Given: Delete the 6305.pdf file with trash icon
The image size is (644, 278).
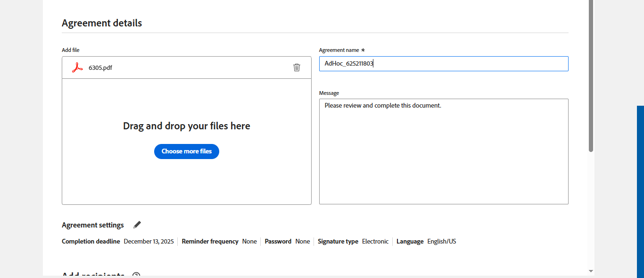Looking at the screenshot, I should click(297, 67).
